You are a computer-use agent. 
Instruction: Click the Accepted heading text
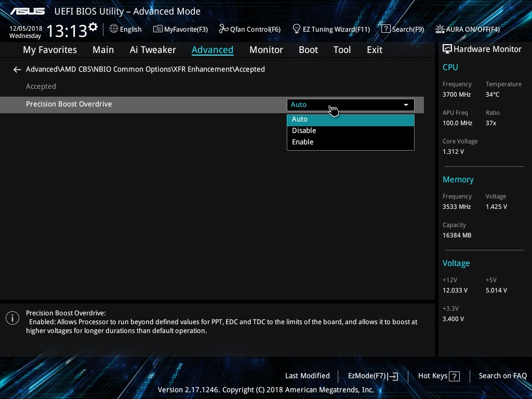click(x=41, y=87)
